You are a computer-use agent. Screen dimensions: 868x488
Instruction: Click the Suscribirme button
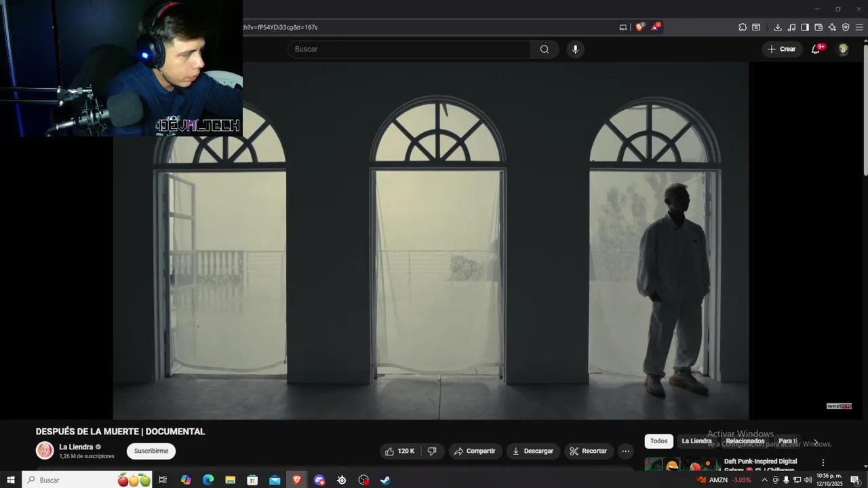coord(151,451)
